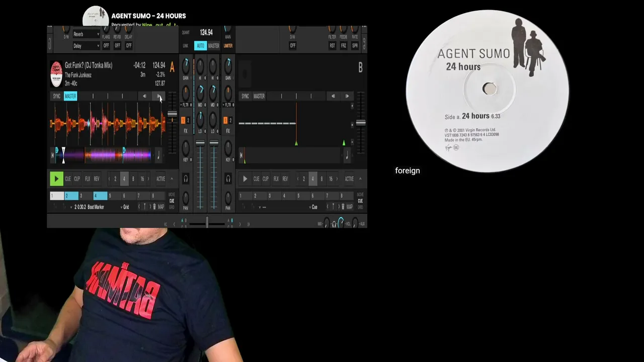Switch to CUE panel on deck B

pyautogui.click(x=360, y=201)
